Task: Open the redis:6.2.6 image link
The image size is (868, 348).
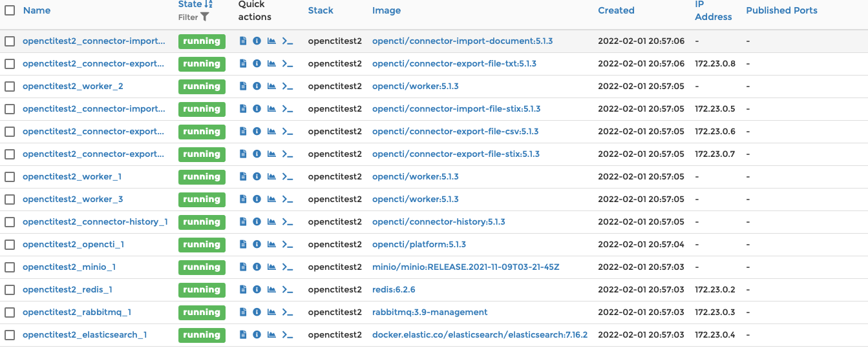Action: pos(394,289)
